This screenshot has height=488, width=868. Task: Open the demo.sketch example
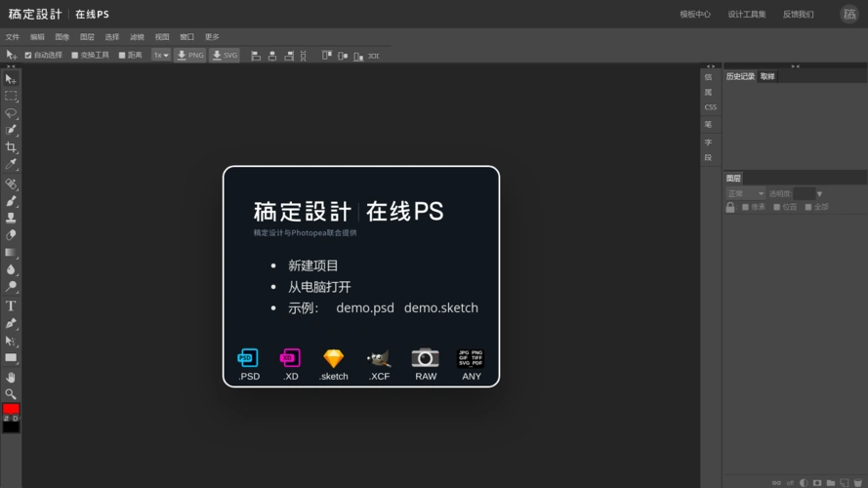click(x=441, y=307)
